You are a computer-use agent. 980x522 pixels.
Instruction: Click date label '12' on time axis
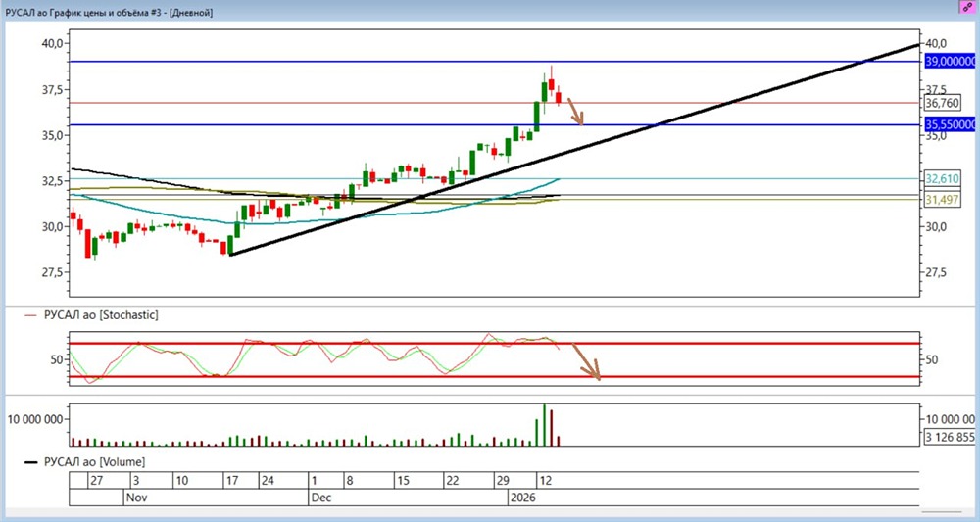pyautogui.click(x=545, y=481)
